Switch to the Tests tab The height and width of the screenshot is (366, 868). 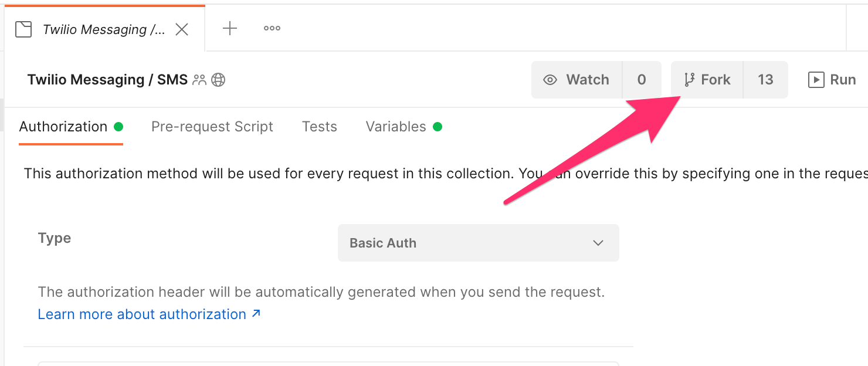(319, 126)
